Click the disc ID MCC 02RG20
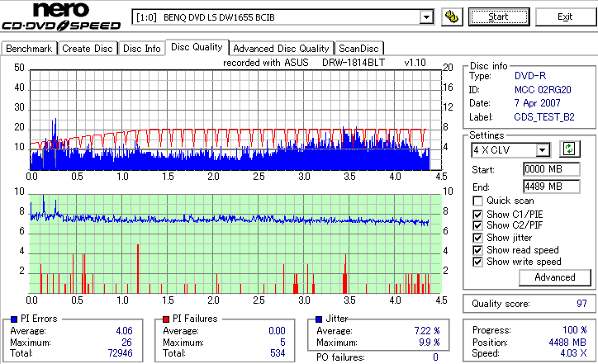Screen dimensions: 598x364 pyautogui.click(x=543, y=90)
